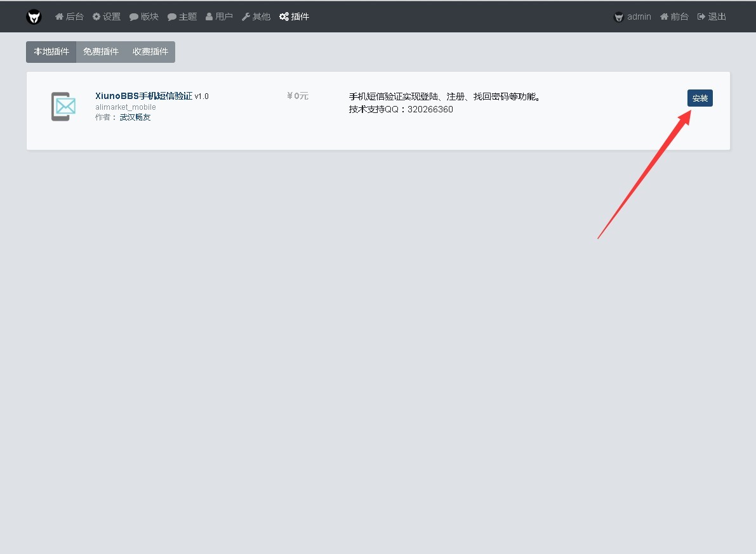
Task: Click the admin user avatar link
Action: tap(632, 17)
